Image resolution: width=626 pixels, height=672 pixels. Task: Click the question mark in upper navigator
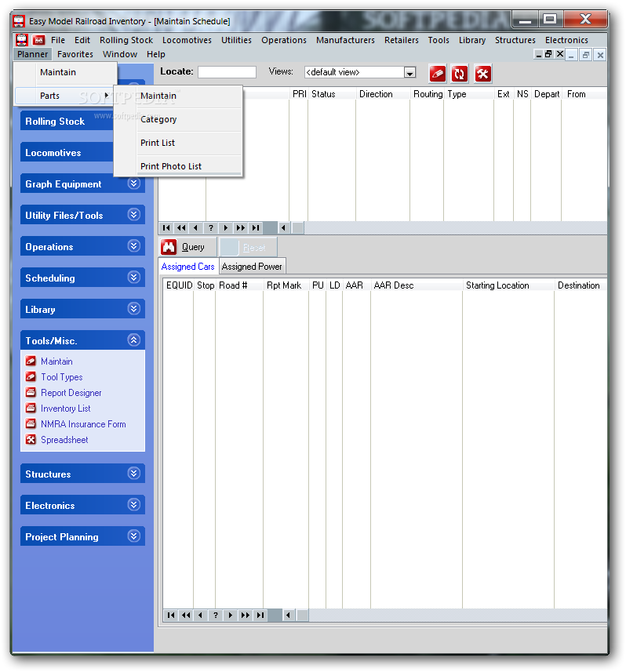(211, 228)
